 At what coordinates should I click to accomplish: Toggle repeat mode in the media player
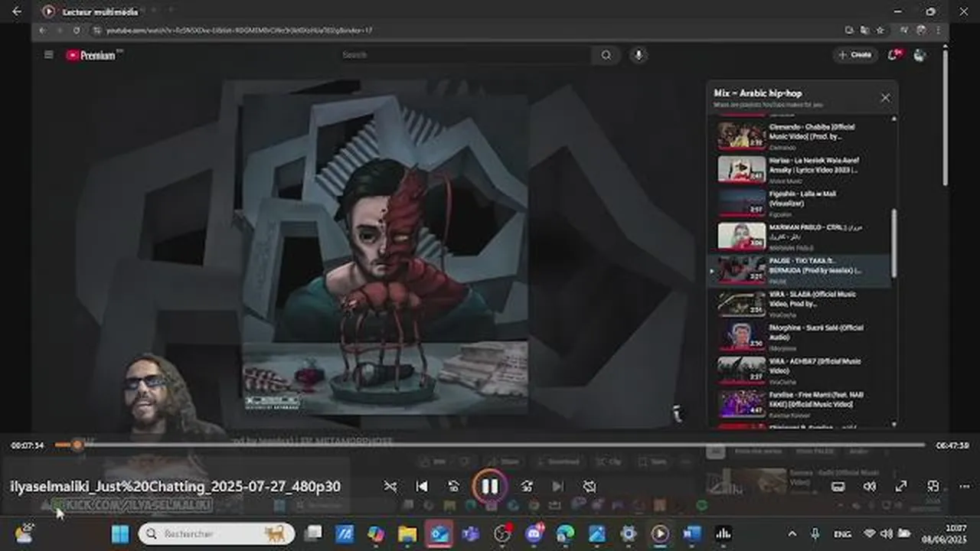[x=589, y=486]
